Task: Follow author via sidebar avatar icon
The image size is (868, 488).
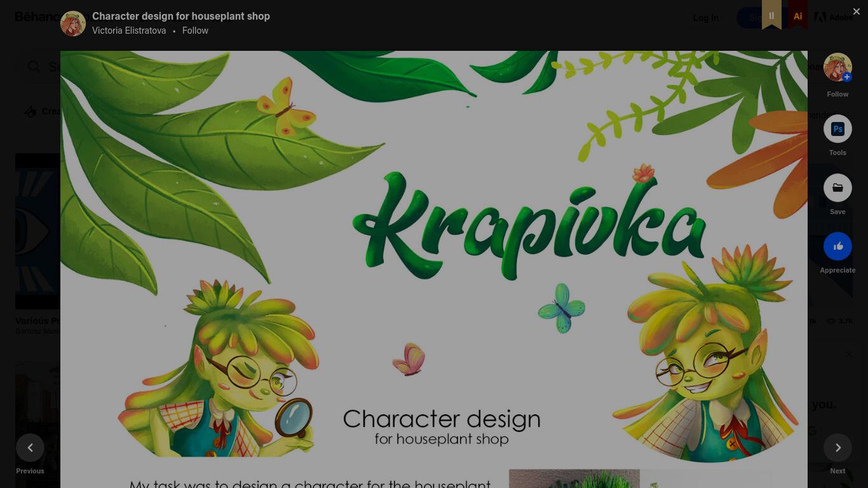Action: point(837,67)
